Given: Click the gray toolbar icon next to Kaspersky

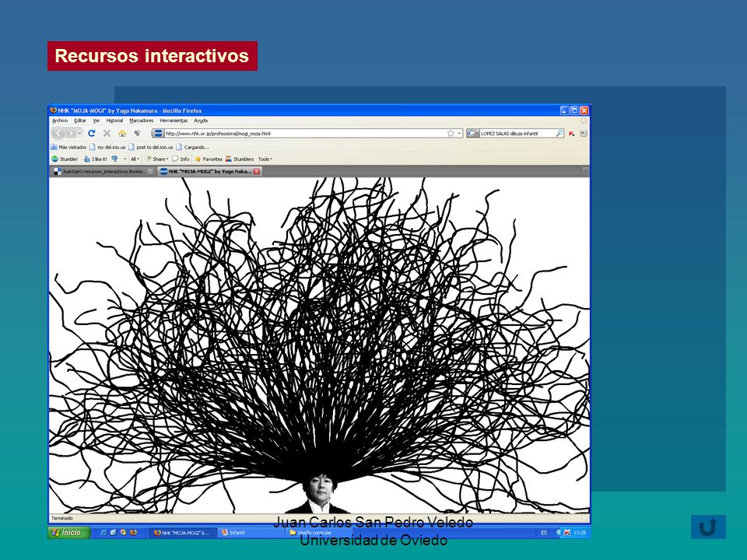Looking at the screenshot, I should [x=584, y=133].
